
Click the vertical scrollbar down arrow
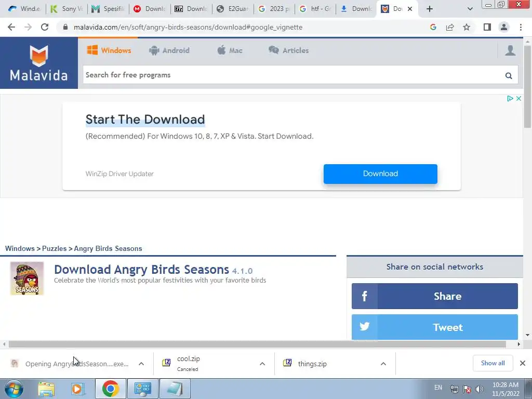coord(527,335)
